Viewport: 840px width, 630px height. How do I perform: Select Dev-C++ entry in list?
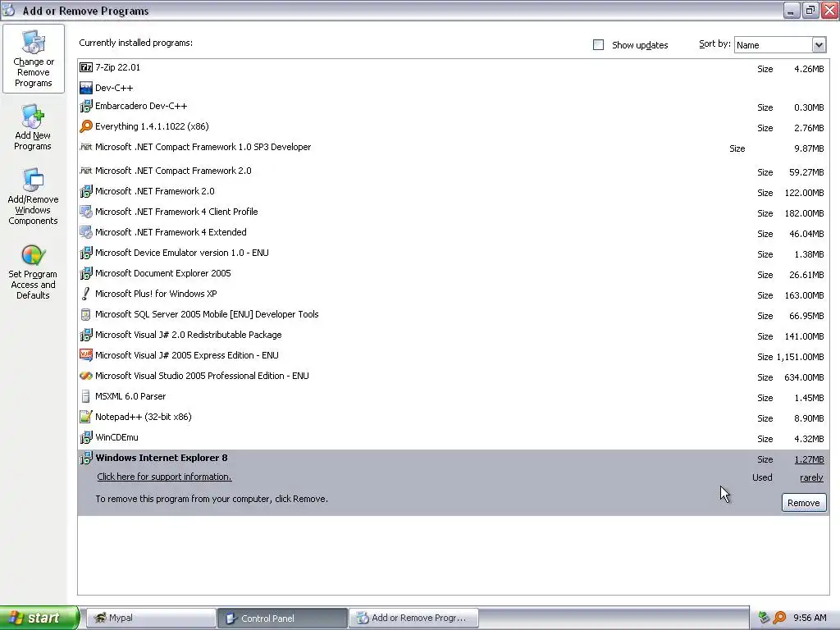point(453,88)
